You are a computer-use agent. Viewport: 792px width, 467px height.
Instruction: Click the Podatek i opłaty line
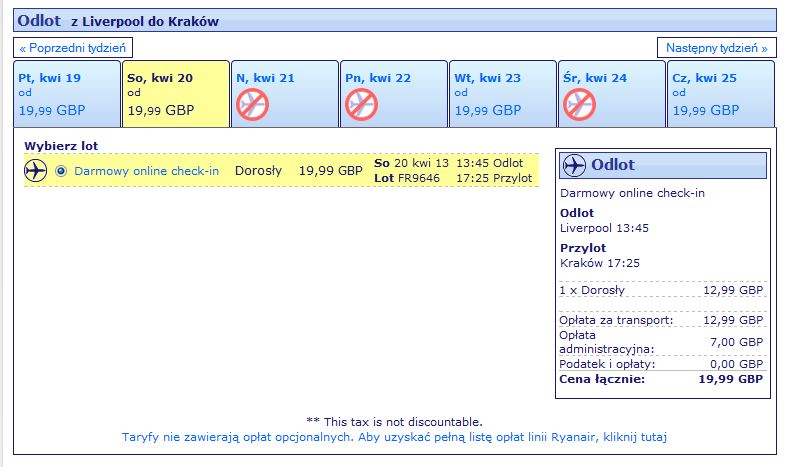pos(661,364)
